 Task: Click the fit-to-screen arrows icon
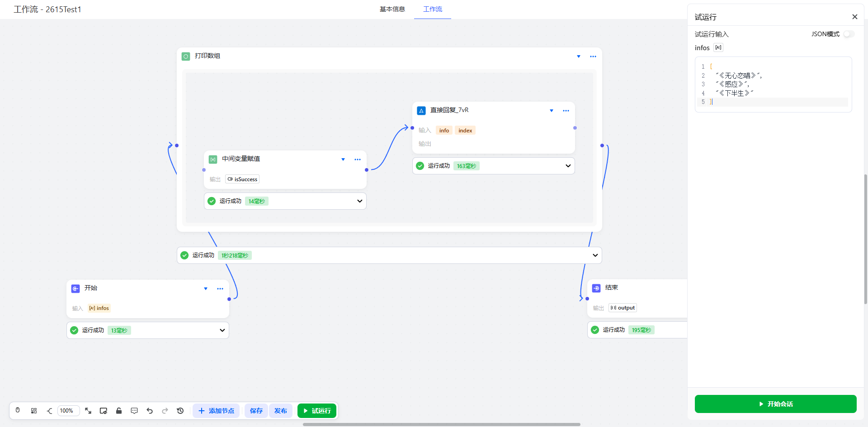pyautogui.click(x=88, y=411)
